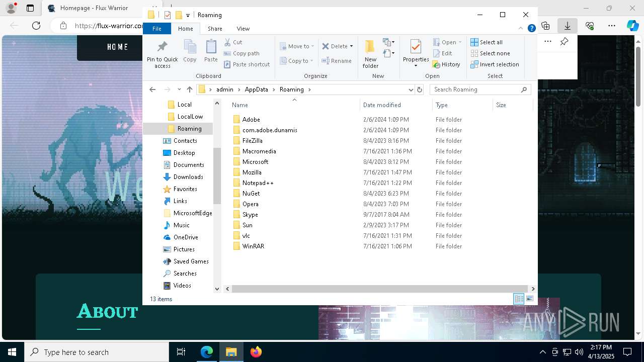644x362 pixels.
Task: Sort by Type column header
Action: click(462, 105)
